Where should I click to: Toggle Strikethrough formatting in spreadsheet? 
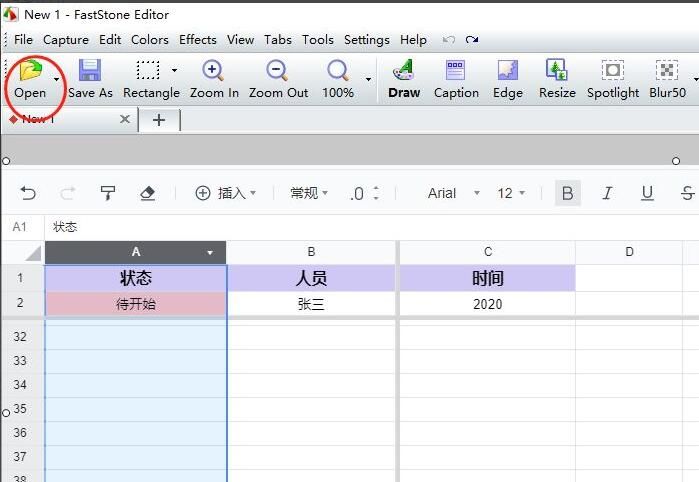click(x=687, y=193)
